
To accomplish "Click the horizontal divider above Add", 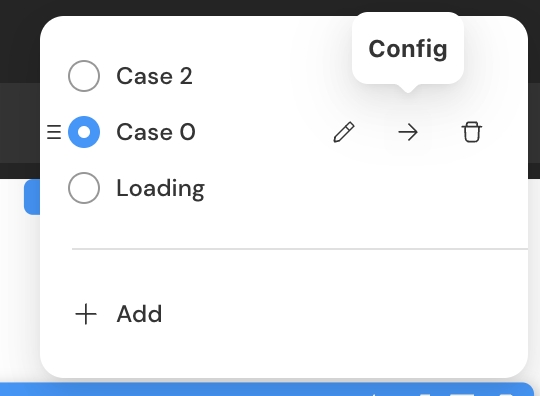I will (300, 248).
